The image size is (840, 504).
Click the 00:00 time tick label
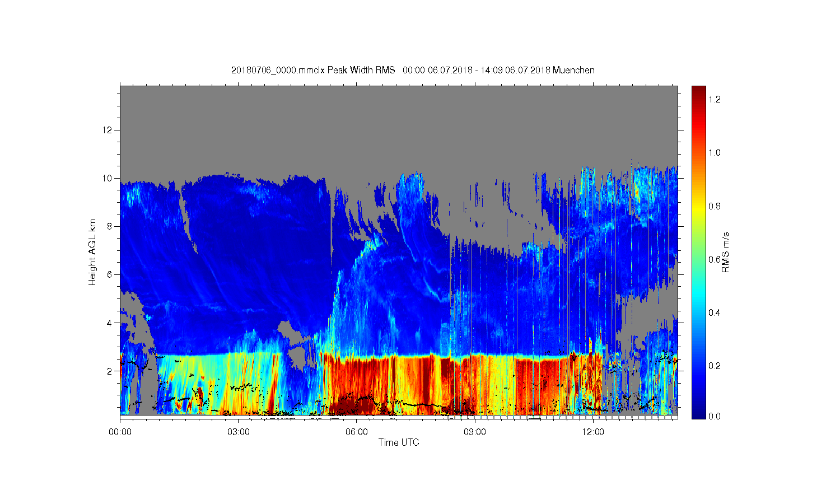(120, 432)
